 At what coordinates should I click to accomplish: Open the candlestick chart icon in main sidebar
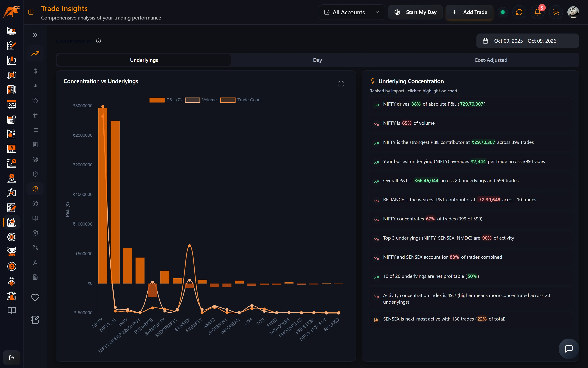click(12, 60)
